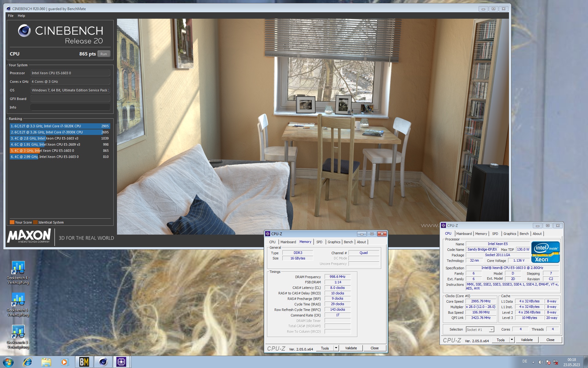Open CPU tab in Memory window

(x=272, y=242)
